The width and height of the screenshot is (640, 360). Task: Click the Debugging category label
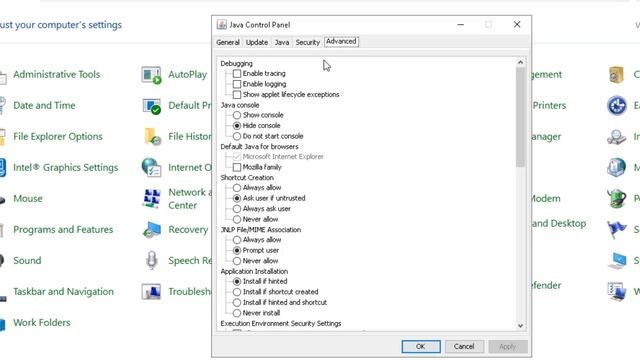(236, 64)
